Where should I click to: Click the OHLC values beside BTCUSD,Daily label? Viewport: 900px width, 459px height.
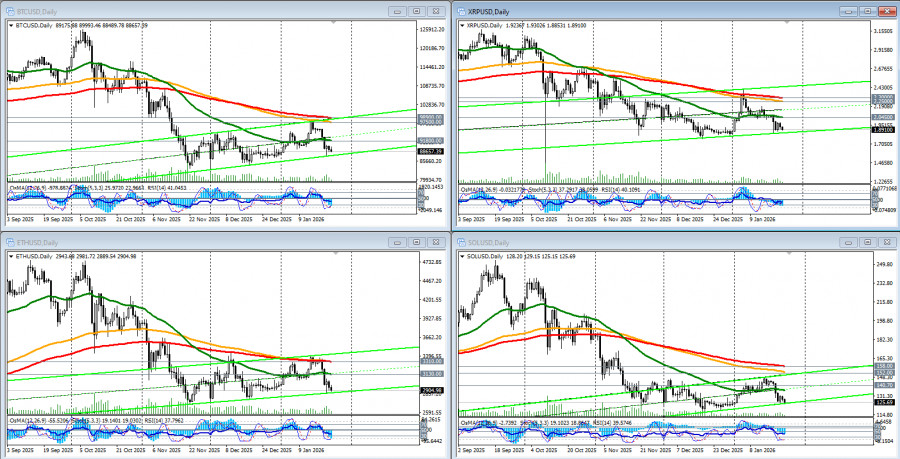coord(101,25)
